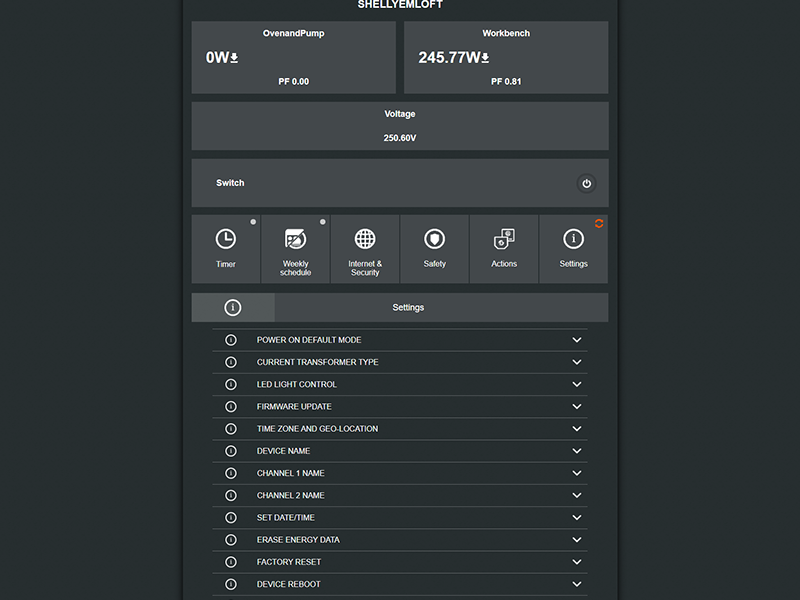
Task: Click info icon beside Channel 1 Name
Action: click(x=231, y=473)
